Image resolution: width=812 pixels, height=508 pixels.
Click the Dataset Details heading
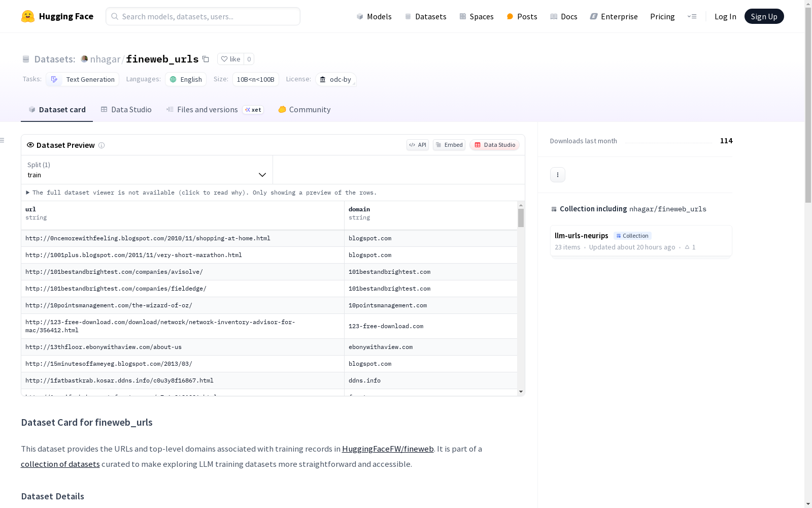tap(53, 496)
